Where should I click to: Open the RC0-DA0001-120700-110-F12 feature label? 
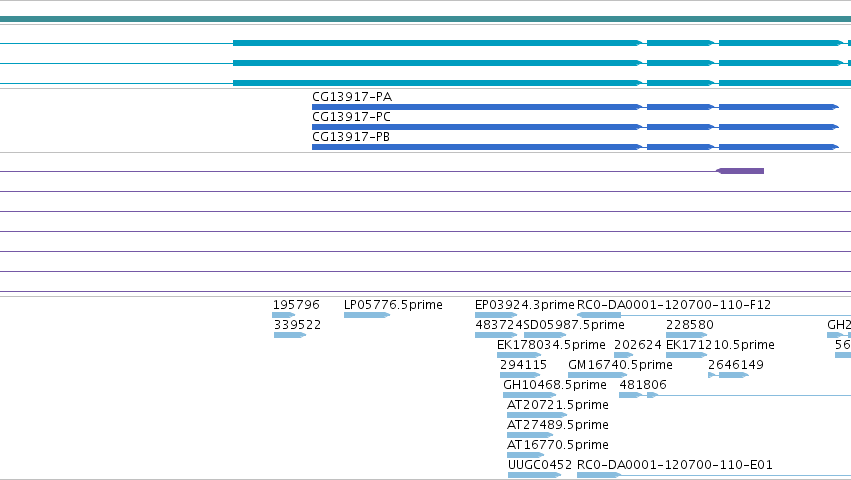[x=674, y=305]
